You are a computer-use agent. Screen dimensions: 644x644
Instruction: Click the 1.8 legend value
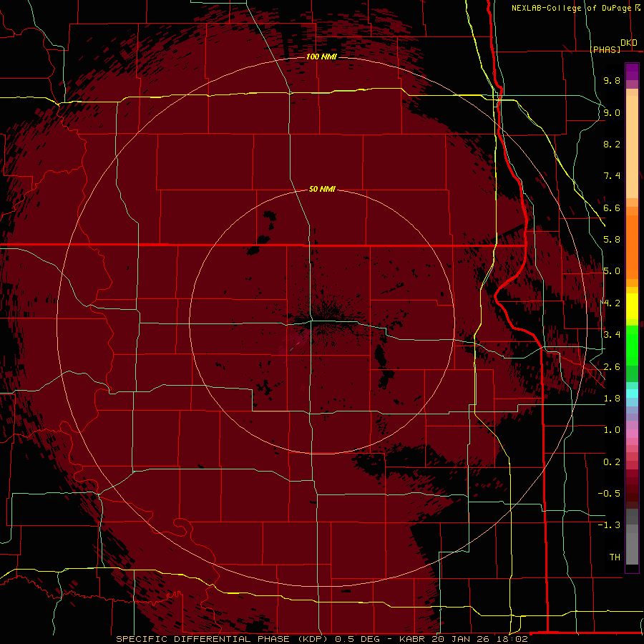(612, 399)
